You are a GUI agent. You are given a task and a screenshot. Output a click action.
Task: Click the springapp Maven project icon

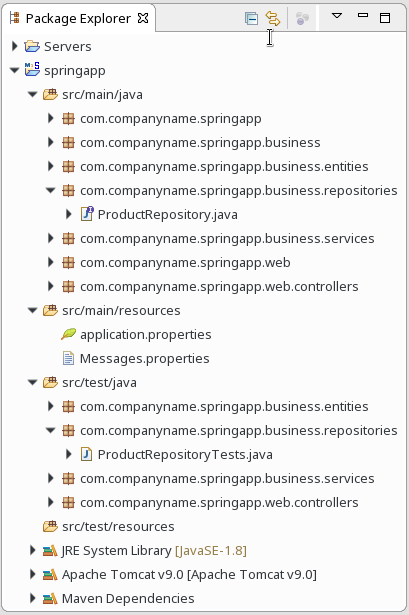click(32, 69)
